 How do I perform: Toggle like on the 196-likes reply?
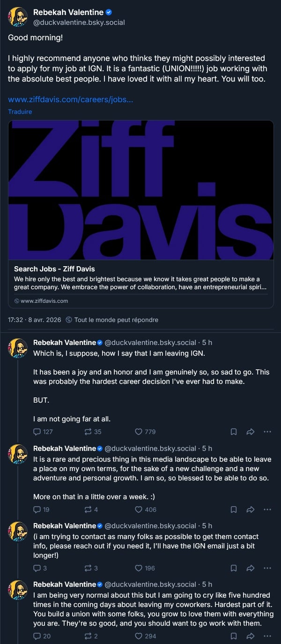click(139, 568)
